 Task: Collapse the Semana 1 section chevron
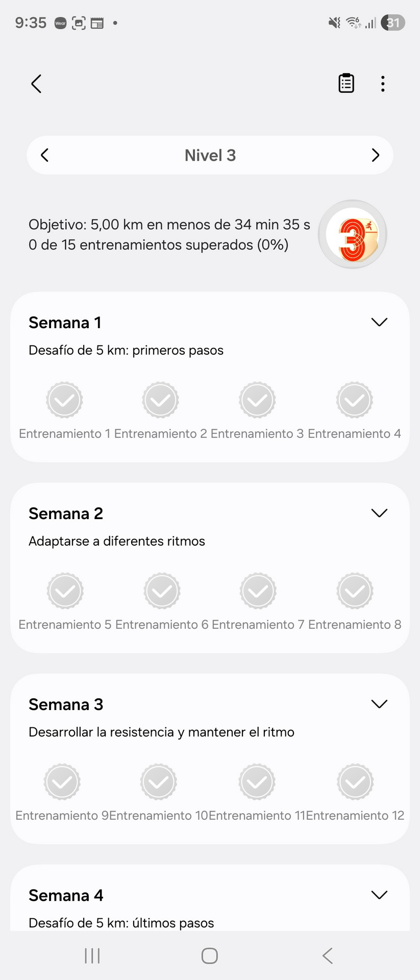point(379,322)
